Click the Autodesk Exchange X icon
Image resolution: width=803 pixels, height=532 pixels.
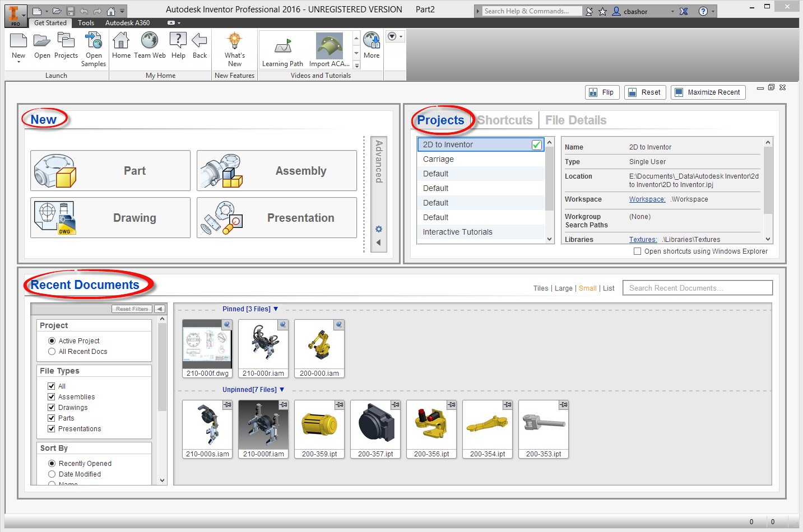684,11
